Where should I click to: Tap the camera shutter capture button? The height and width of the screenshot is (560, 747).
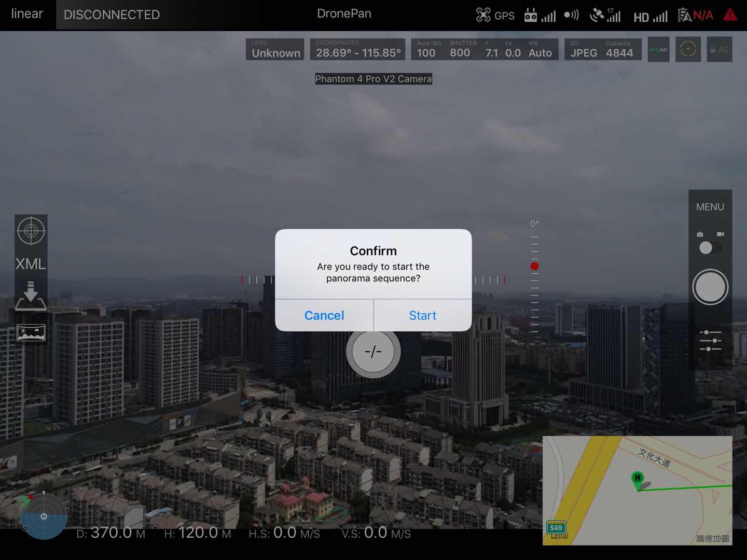click(x=710, y=287)
